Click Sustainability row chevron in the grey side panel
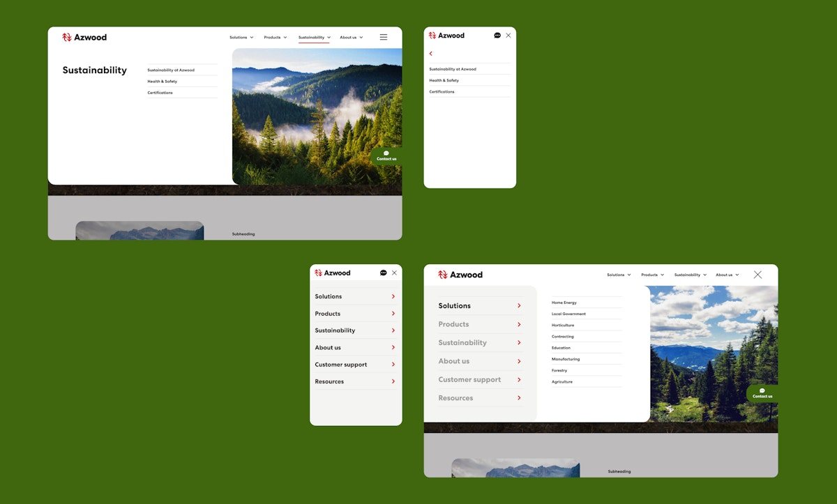Viewport: 837px width, 504px height. [520, 343]
